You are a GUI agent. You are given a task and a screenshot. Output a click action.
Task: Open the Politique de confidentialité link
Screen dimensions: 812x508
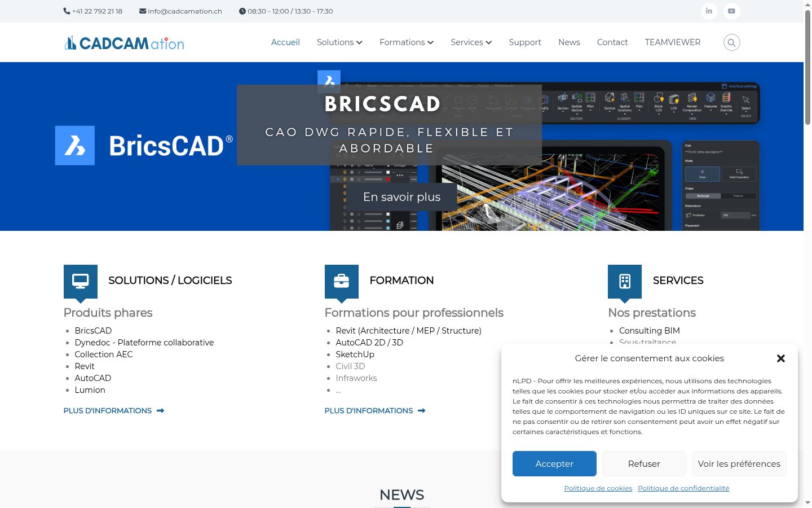[683, 488]
